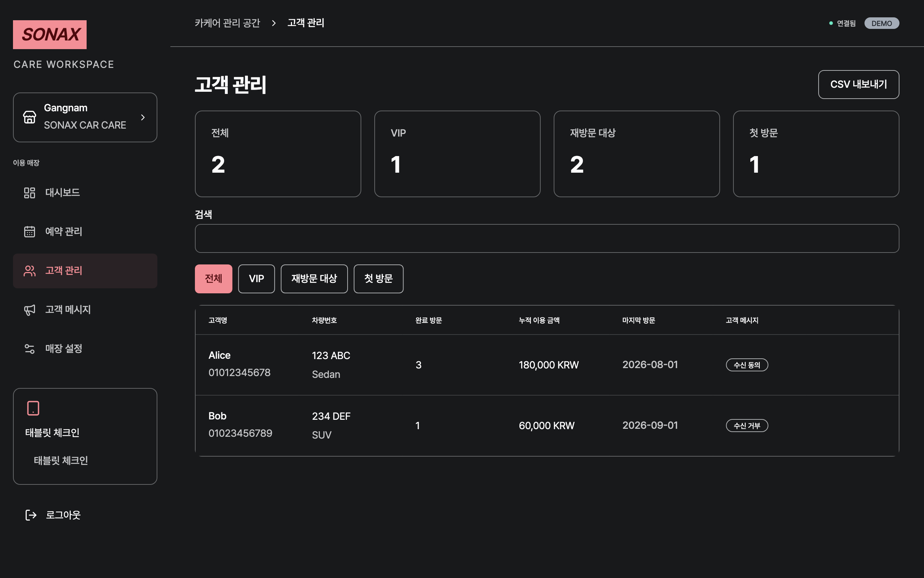Click the 첫 방문 summary card
Screen dimensions: 924x578
(816, 154)
